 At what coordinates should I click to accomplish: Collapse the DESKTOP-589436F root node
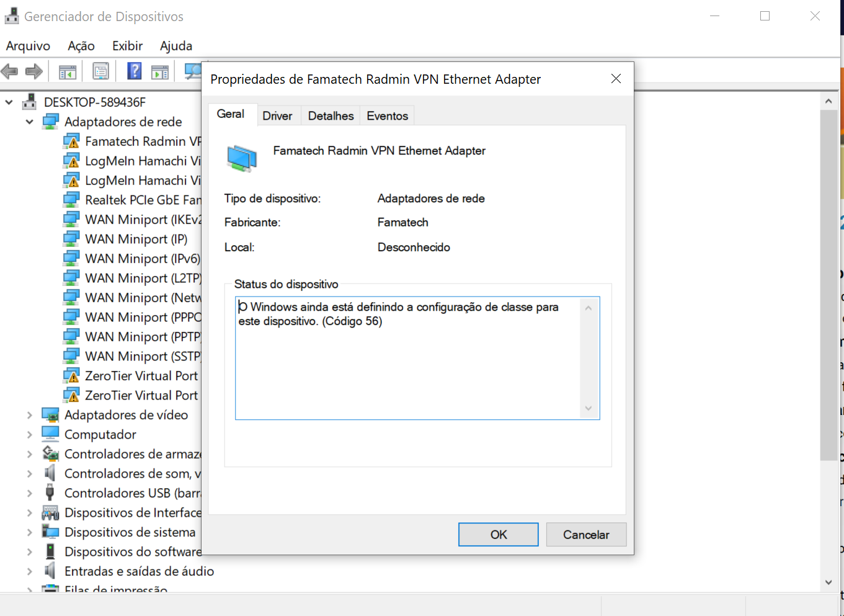(9, 102)
